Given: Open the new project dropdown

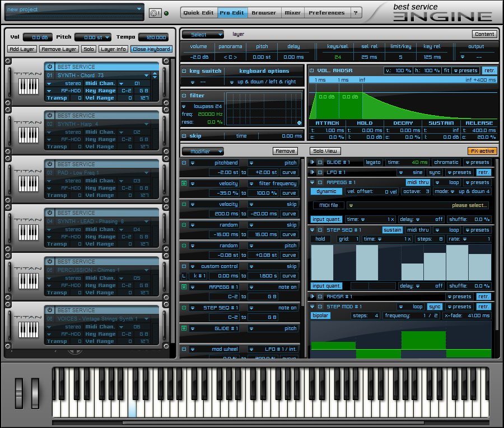Looking at the screenshot, I should (x=139, y=10).
